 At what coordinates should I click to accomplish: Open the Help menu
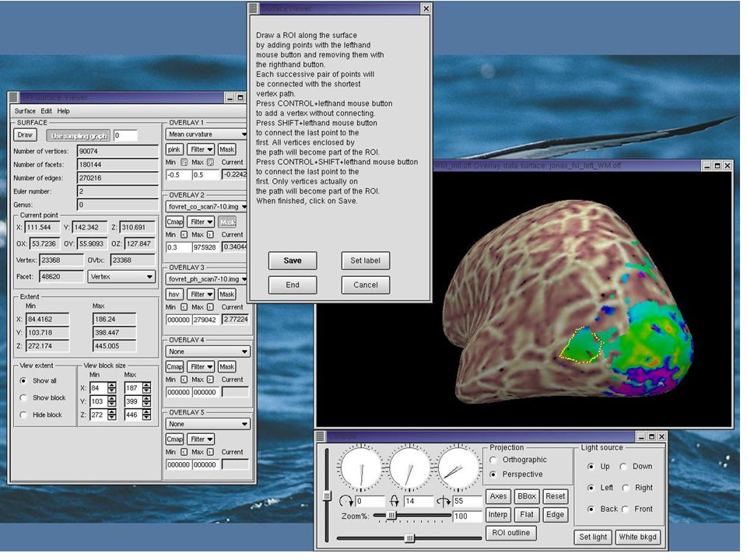[63, 111]
